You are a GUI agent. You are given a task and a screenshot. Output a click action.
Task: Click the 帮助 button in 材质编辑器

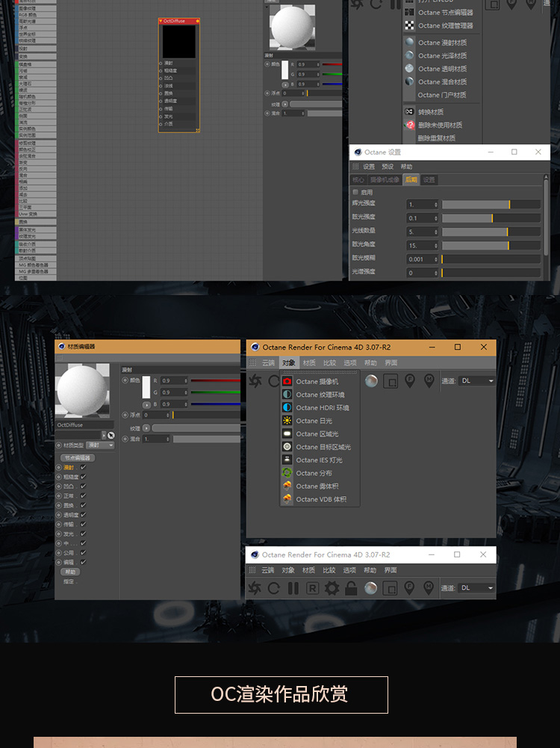70,572
